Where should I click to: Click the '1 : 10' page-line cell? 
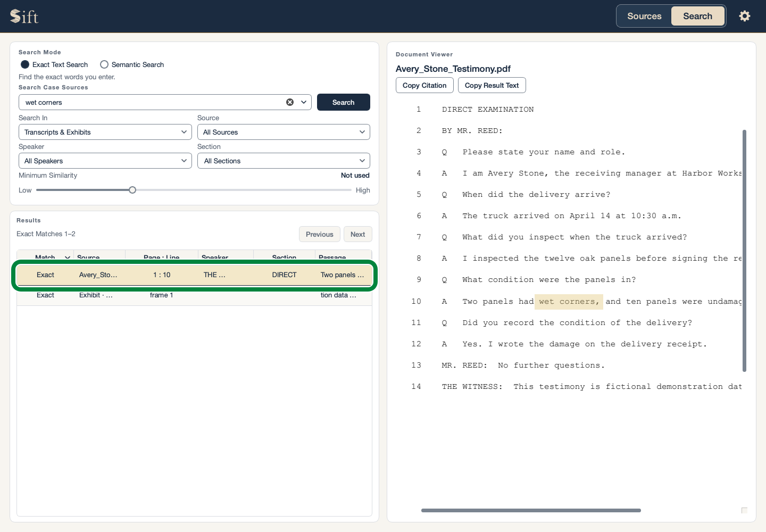pos(162,275)
